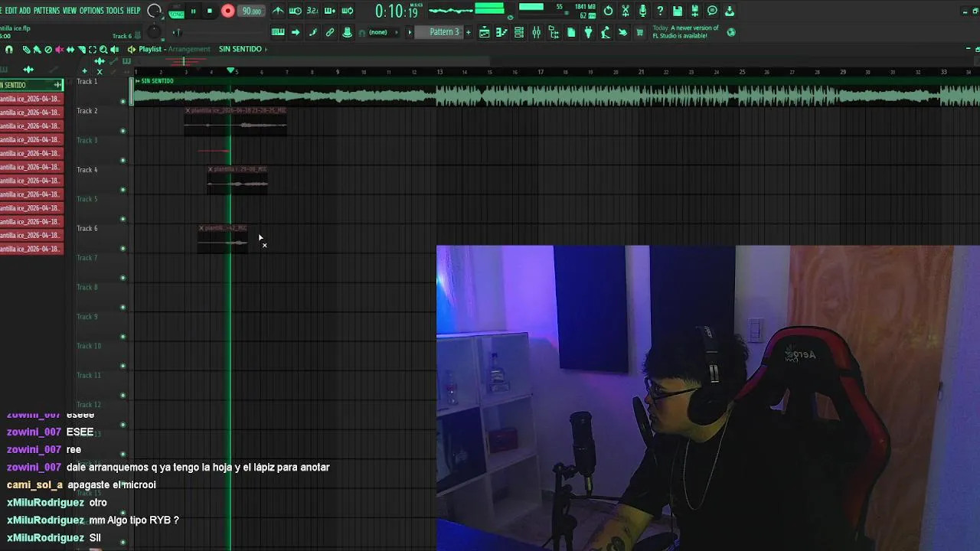
Task: Open the step sequencer/channel rack icon
Action: 519,32
